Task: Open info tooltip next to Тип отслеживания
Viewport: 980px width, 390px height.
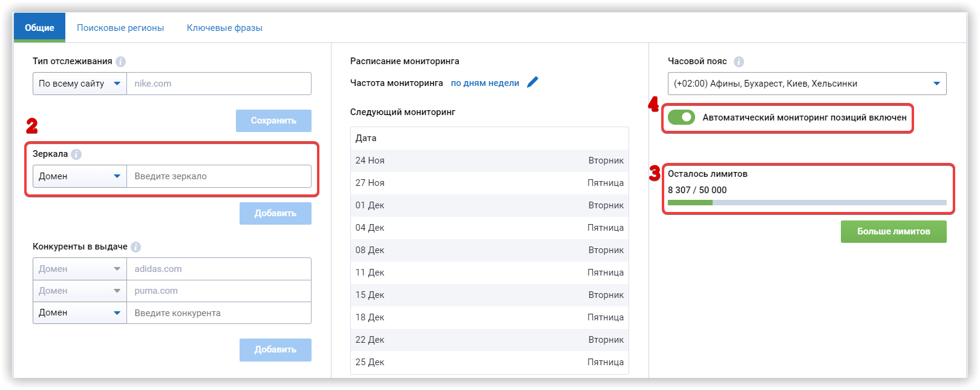Action: tap(120, 62)
